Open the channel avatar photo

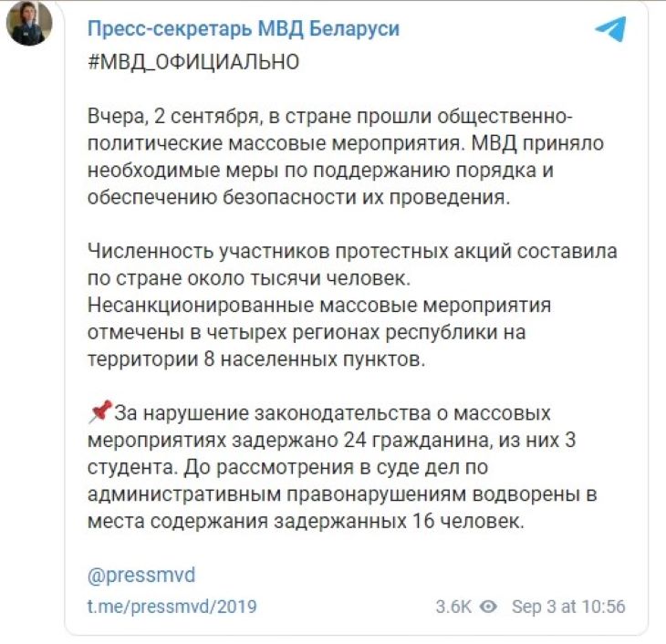point(29,26)
